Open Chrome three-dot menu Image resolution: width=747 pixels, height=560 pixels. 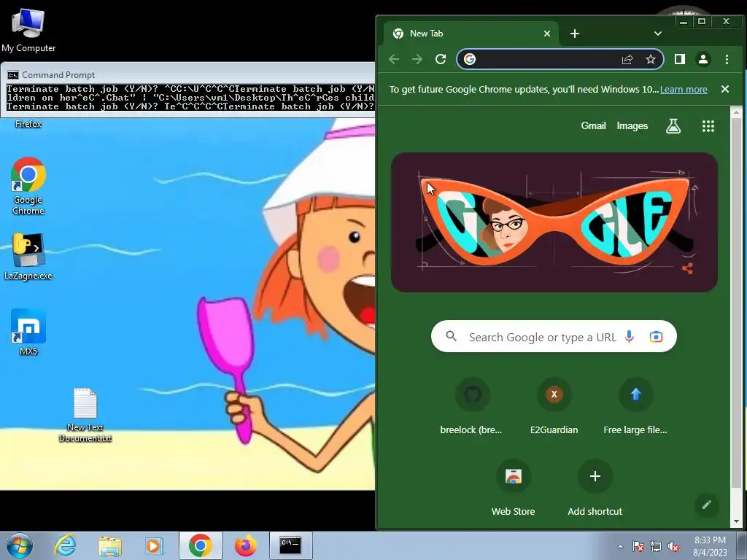coord(727,59)
